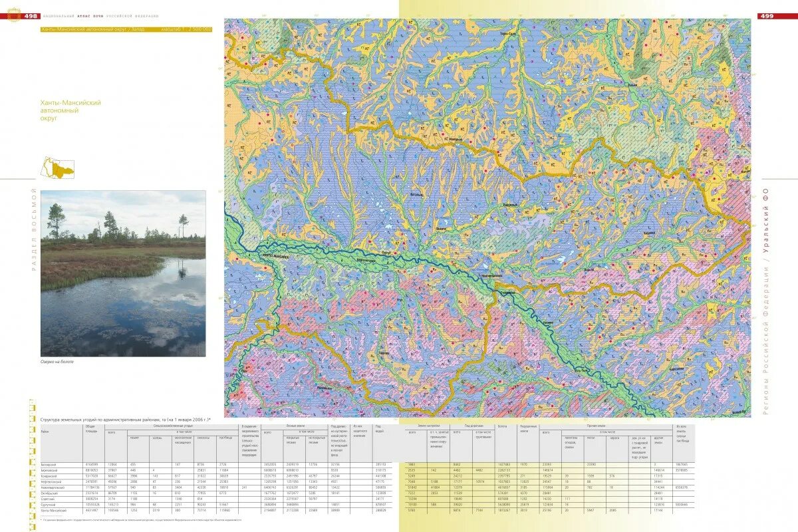This screenshot has height=532, width=798.
Task: Select the 'Нефтеюганский' table row
Action: (368, 482)
